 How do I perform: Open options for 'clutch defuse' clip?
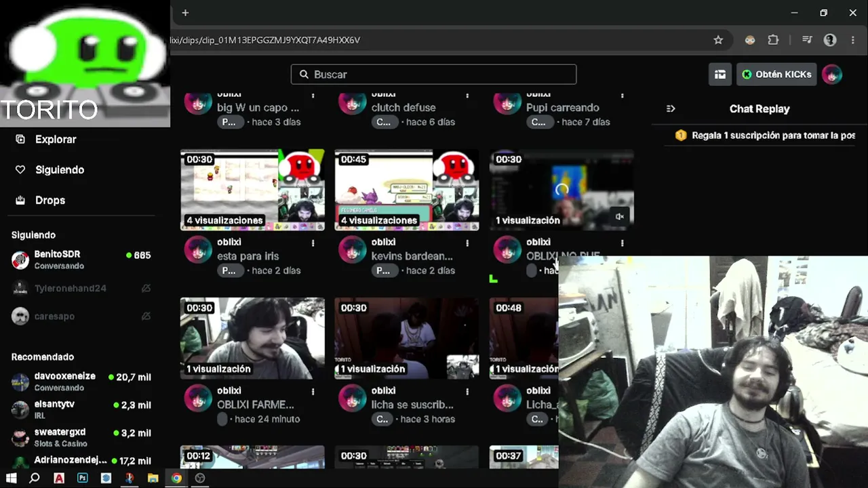pyautogui.click(x=467, y=96)
